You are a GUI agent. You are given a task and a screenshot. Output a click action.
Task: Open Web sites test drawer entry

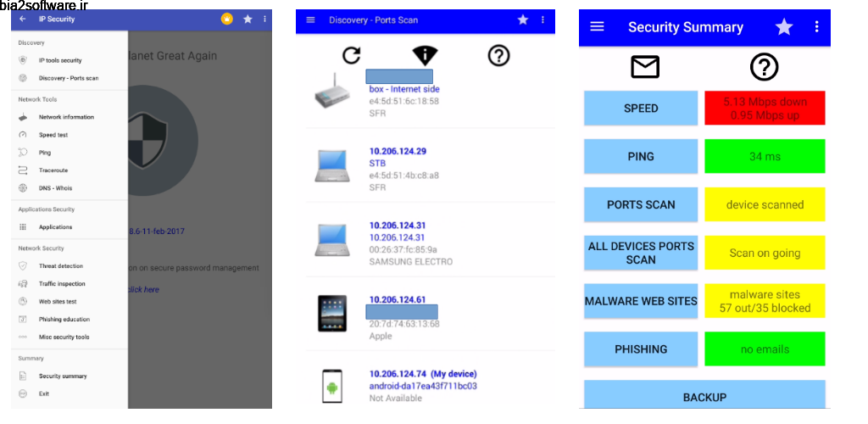[x=70, y=301]
